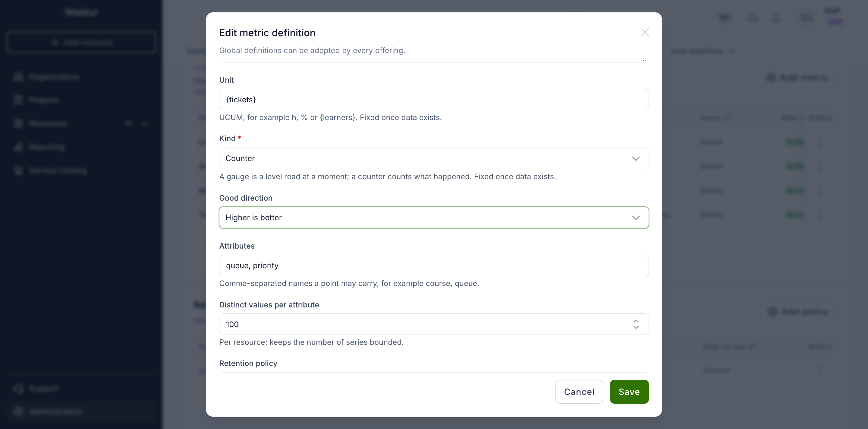Click the Higher is better chevron arrow
868x429 pixels.
(x=636, y=218)
